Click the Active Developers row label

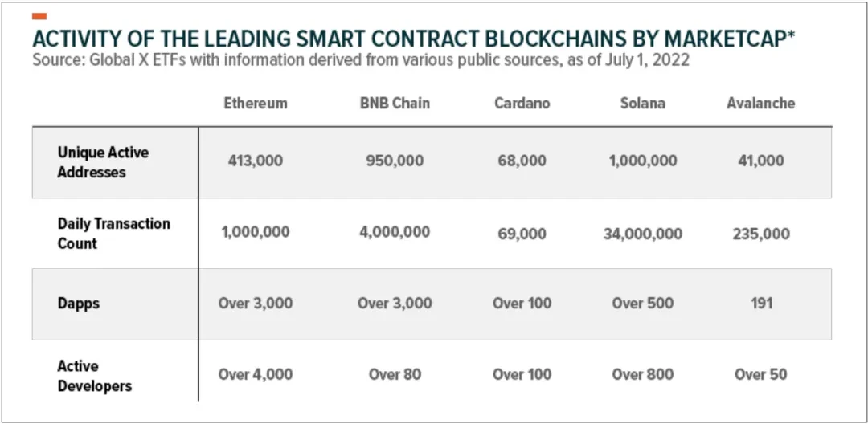coord(94,375)
